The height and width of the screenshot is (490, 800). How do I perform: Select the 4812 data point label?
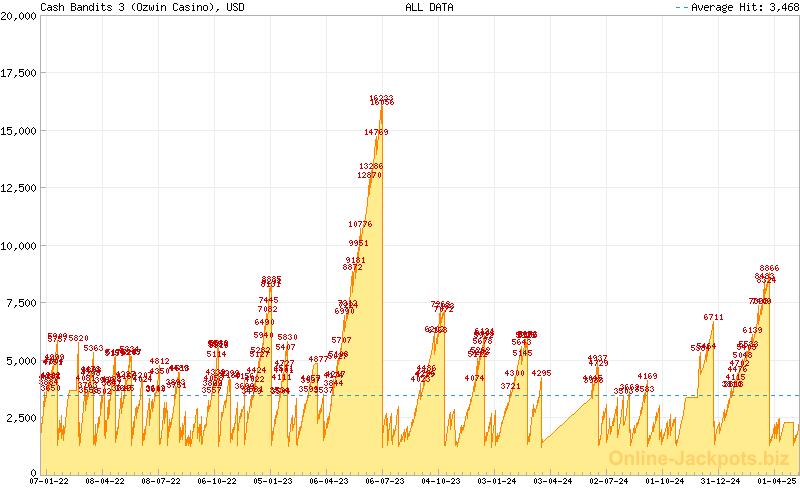(159, 361)
